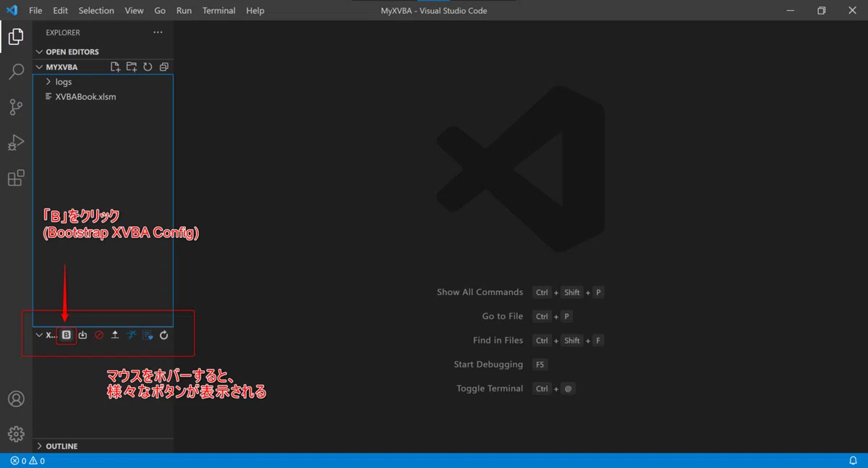This screenshot has height=468, width=868.
Task: Collapse the MYXVBA folder section
Action: point(39,67)
